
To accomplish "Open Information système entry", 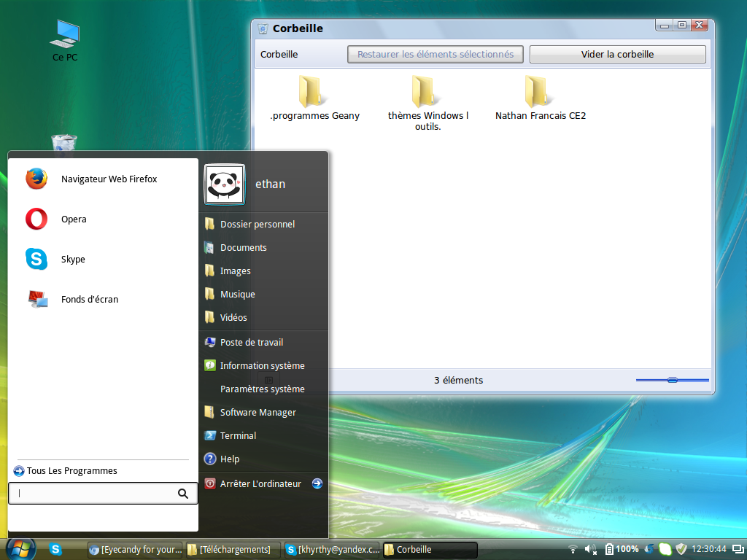I will (x=263, y=366).
